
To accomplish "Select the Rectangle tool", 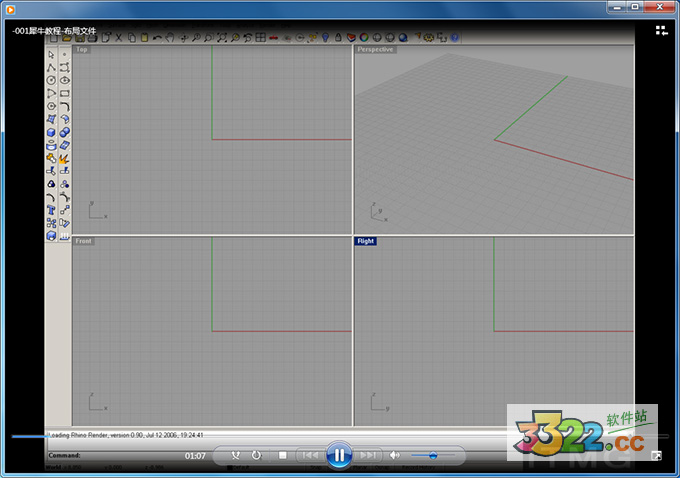I will [65, 94].
